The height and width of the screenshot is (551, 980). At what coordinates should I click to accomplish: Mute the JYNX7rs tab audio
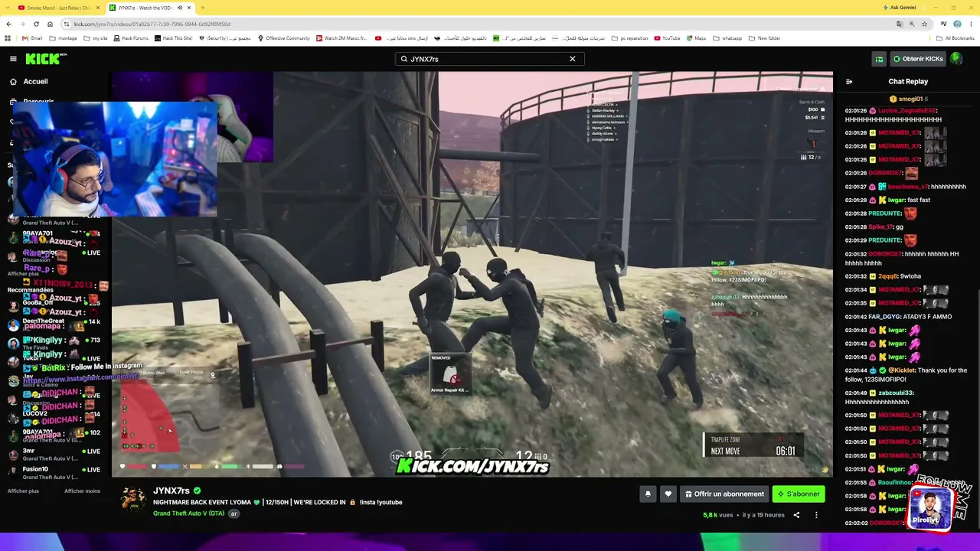180,8
